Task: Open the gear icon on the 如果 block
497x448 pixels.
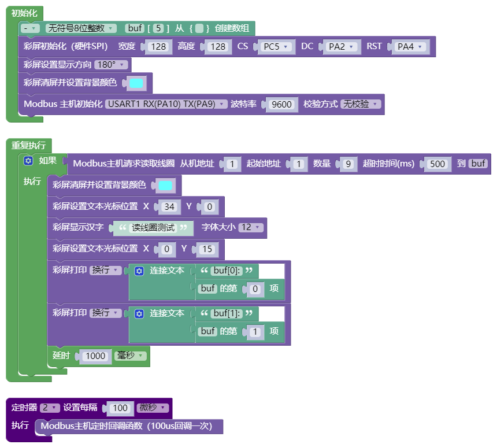Action: click(28, 161)
